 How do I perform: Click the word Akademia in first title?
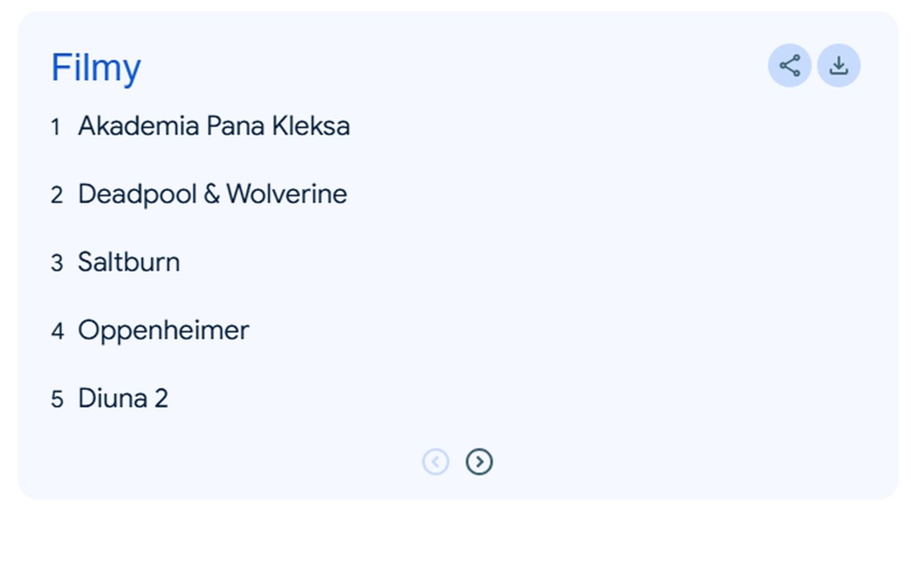[138, 126]
